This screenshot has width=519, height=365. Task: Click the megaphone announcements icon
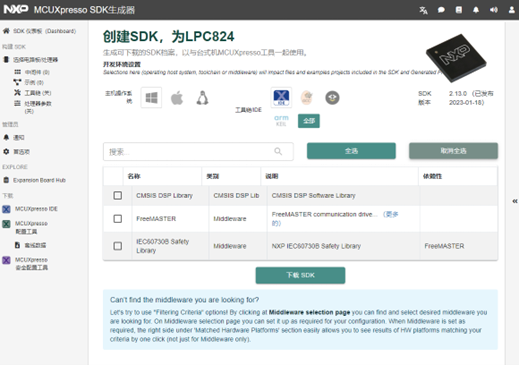point(494,10)
